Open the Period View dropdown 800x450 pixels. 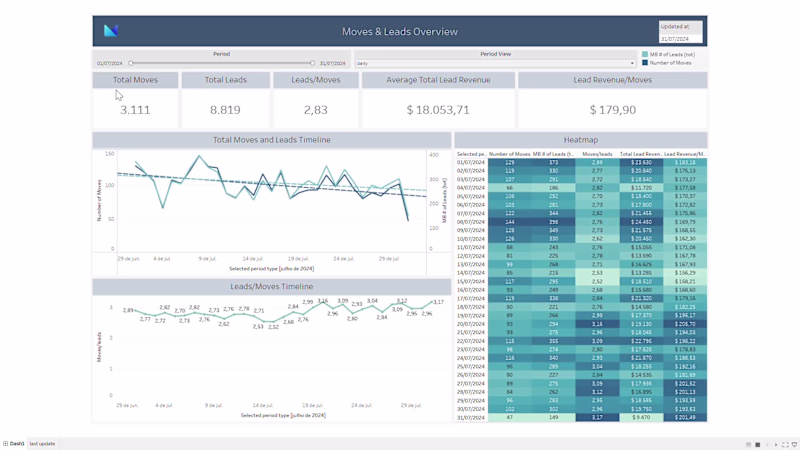(495, 63)
